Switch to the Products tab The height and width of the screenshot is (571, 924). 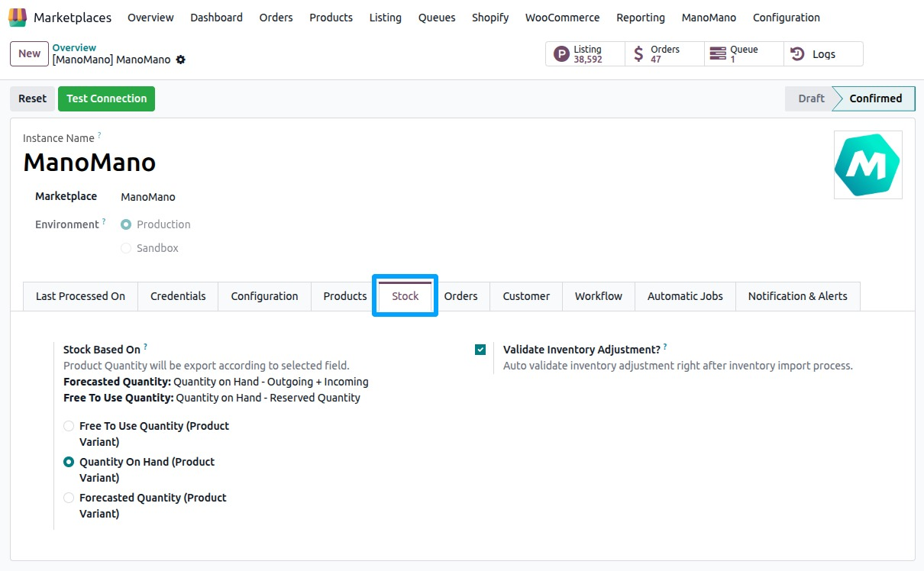click(345, 296)
